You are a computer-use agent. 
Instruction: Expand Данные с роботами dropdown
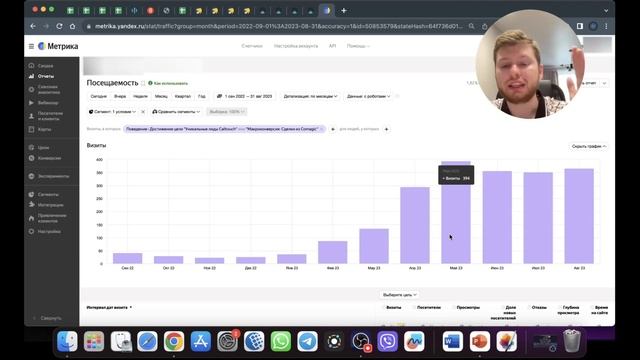click(x=368, y=96)
